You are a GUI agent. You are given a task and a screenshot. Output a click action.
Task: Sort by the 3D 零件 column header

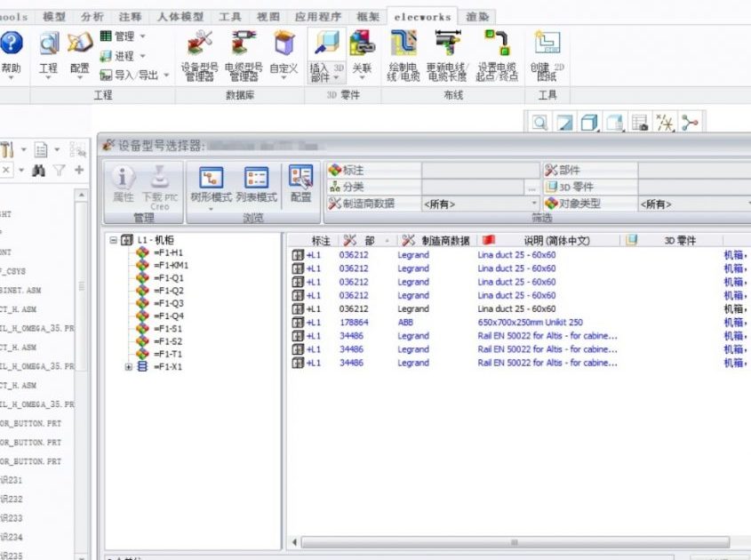pos(672,240)
